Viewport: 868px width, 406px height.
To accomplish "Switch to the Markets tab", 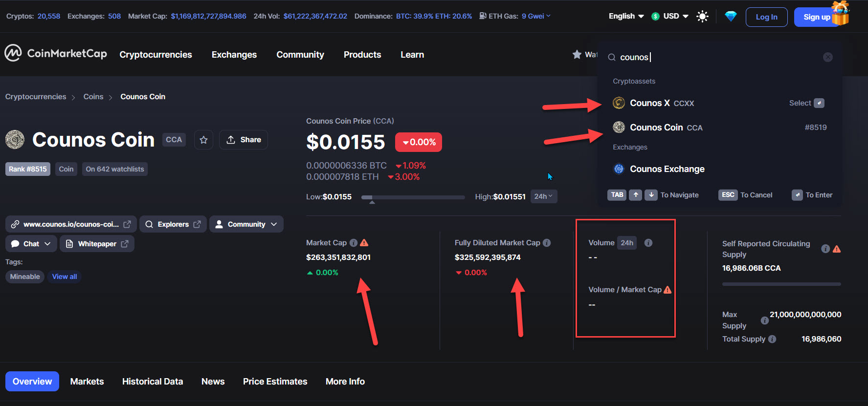I will tap(87, 382).
